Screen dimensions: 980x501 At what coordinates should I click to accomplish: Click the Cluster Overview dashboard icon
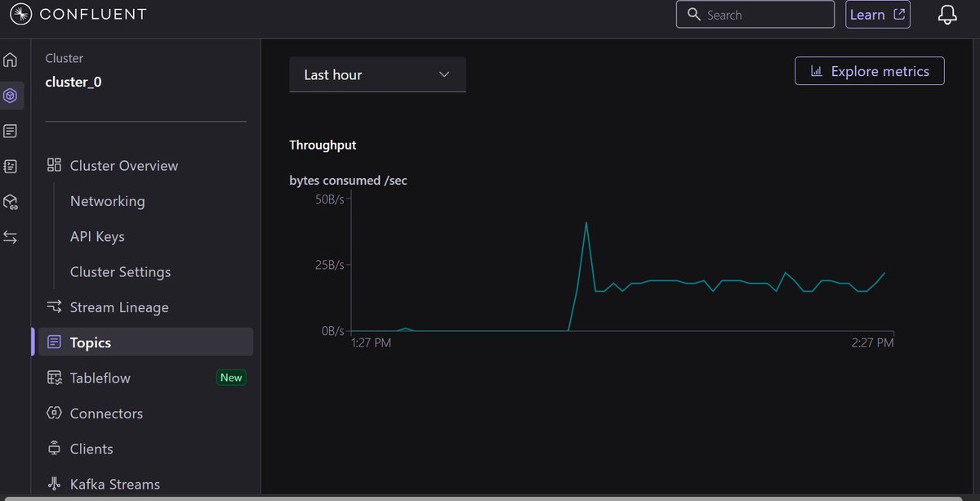[x=54, y=165]
